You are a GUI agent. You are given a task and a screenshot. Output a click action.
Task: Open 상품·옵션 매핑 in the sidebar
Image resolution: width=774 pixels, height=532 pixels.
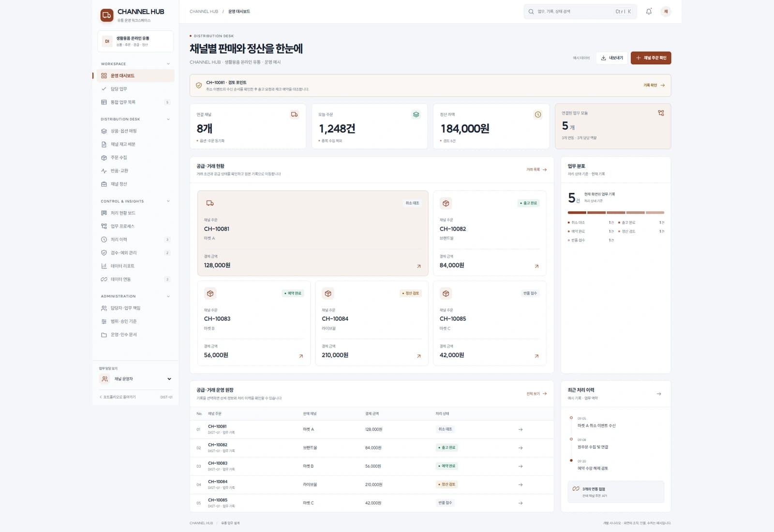(x=135, y=131)
